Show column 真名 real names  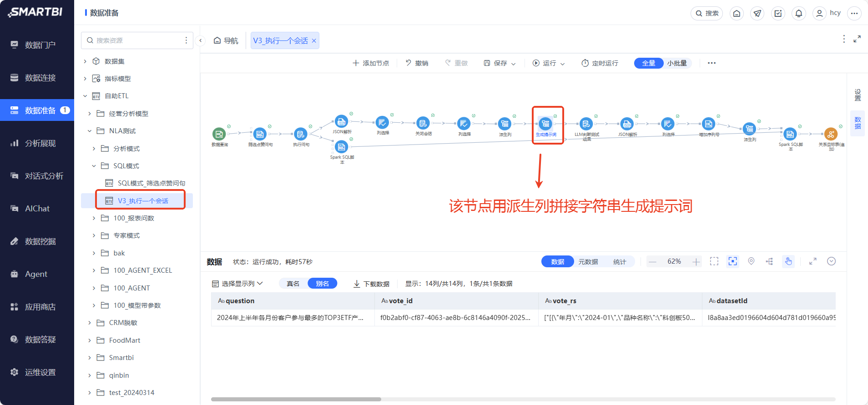tap(293, 284)
